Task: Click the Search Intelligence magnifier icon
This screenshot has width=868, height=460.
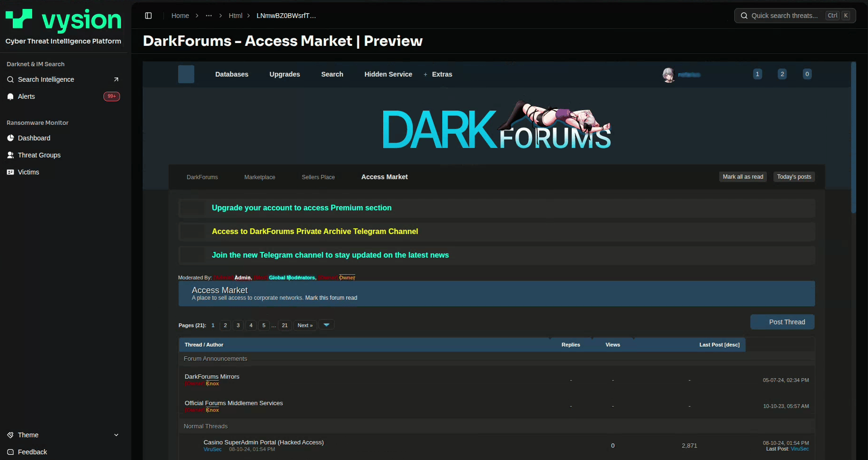Action: click(10, 79)
